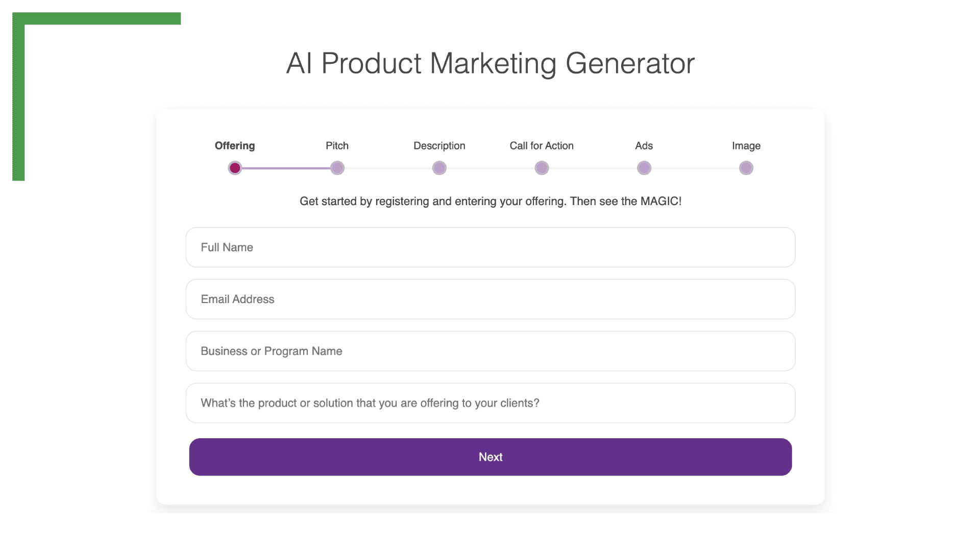
Task: Select the Ads step label
Action: pos(644,146)
